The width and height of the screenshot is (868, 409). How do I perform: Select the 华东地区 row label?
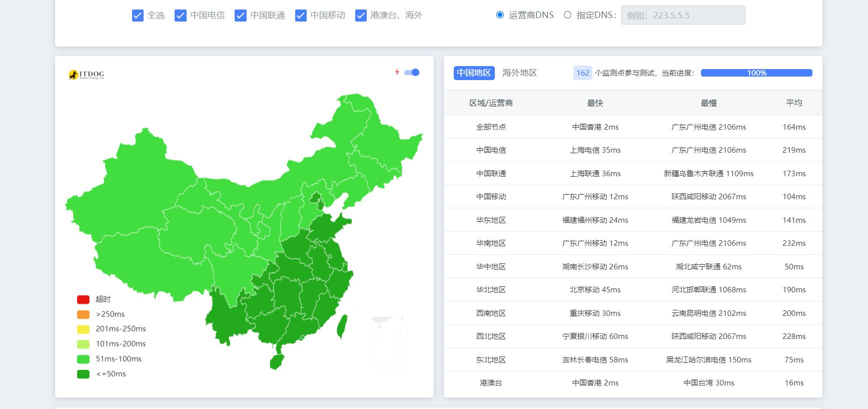(491, 220)
